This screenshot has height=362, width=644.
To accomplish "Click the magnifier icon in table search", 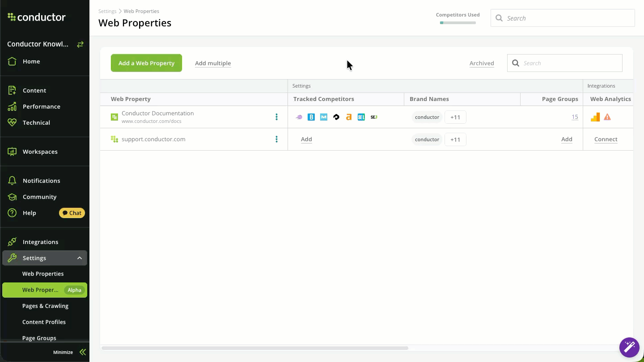I will click(x=516, y=63).
